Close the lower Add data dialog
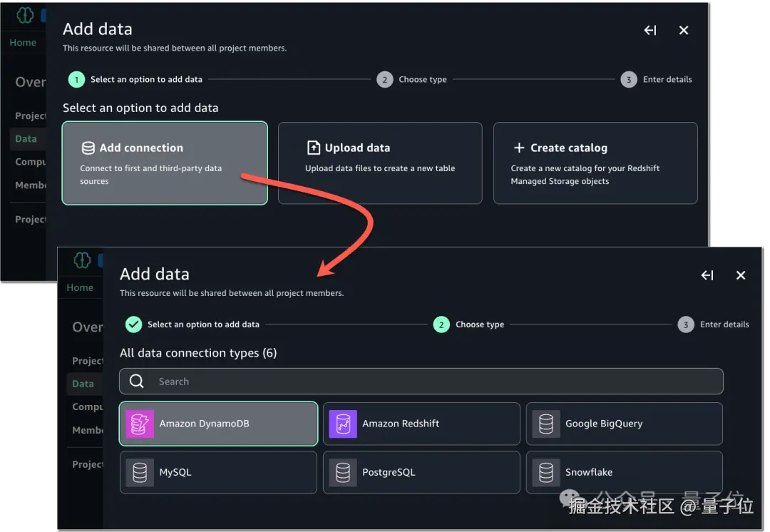This screenshot has height=532, width=770. (x=741, y=275)
